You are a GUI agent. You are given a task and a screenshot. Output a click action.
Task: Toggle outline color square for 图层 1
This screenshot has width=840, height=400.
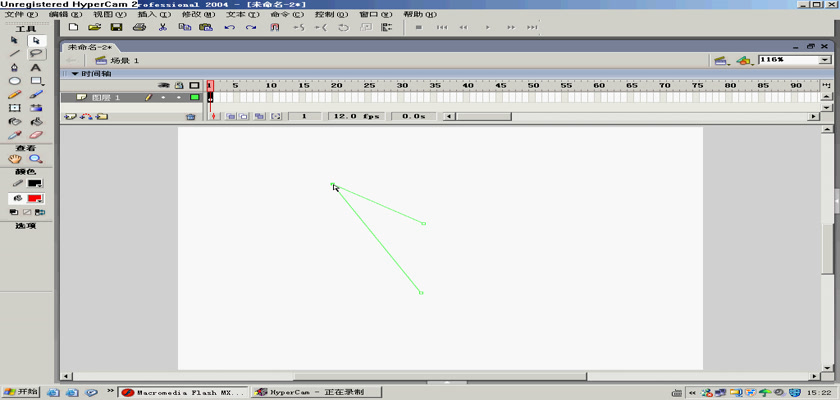point(194,97)
